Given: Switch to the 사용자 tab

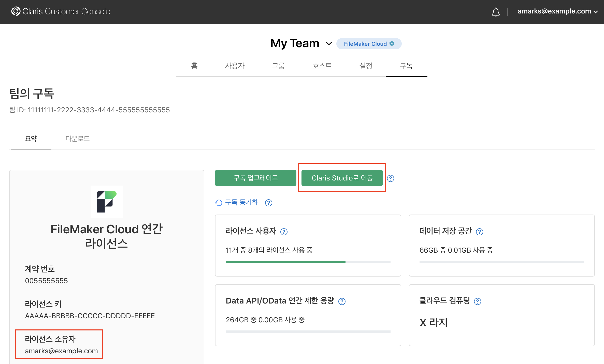Looking at the screenshot, I should tap(235, 66).
